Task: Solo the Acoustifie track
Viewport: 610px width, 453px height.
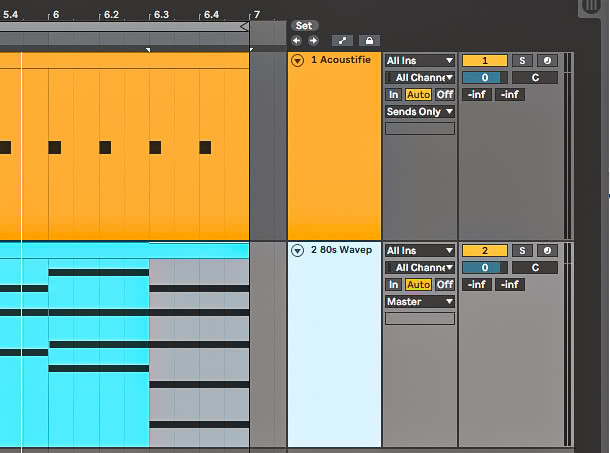Action: [x=522, y=61]
